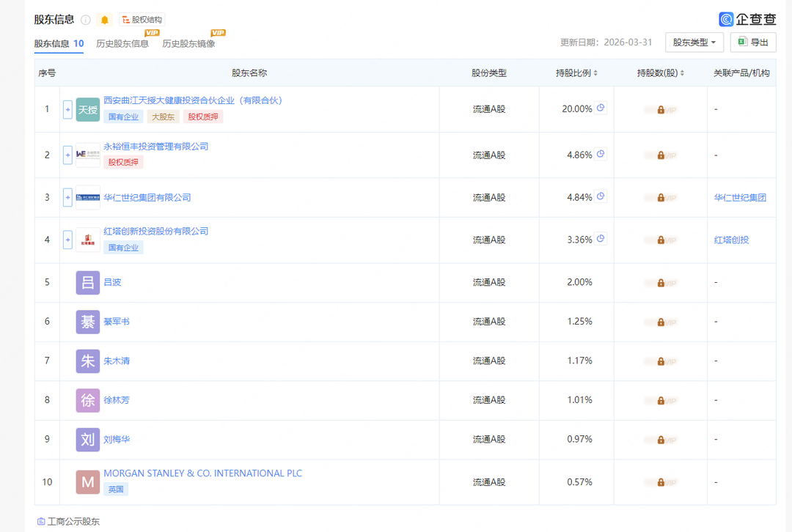
Task: Click info icon beside 股东信息 title
Action: tap(86, 20)
